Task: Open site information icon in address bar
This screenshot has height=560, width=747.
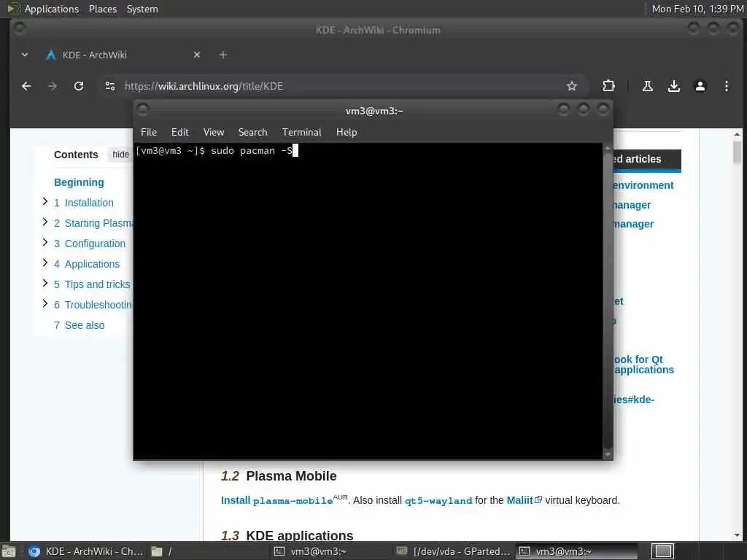Action: coord(110,86)
